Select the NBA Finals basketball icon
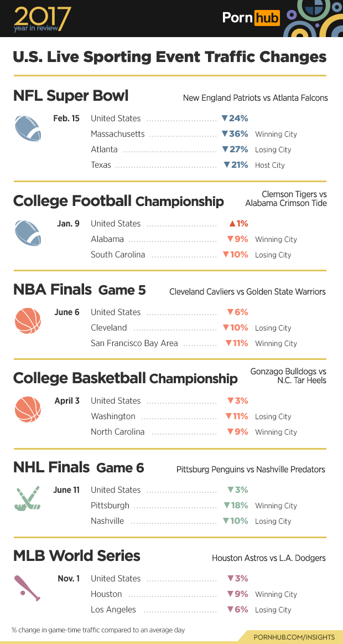343x644 pixels. 28,321
